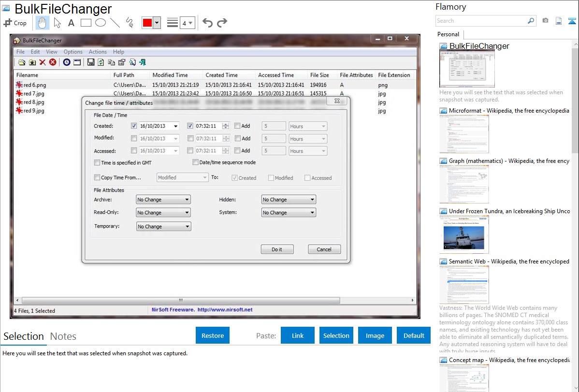
Task: Open the line thickness dropdown showing 4
Action: [187, 23]
